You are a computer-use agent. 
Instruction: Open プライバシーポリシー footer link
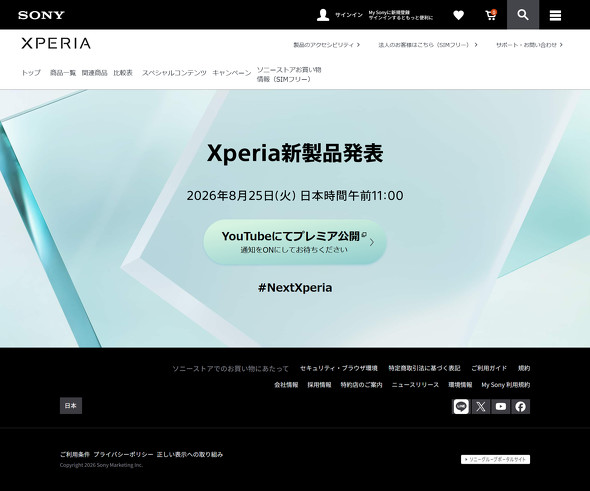(x=123, y=455)
